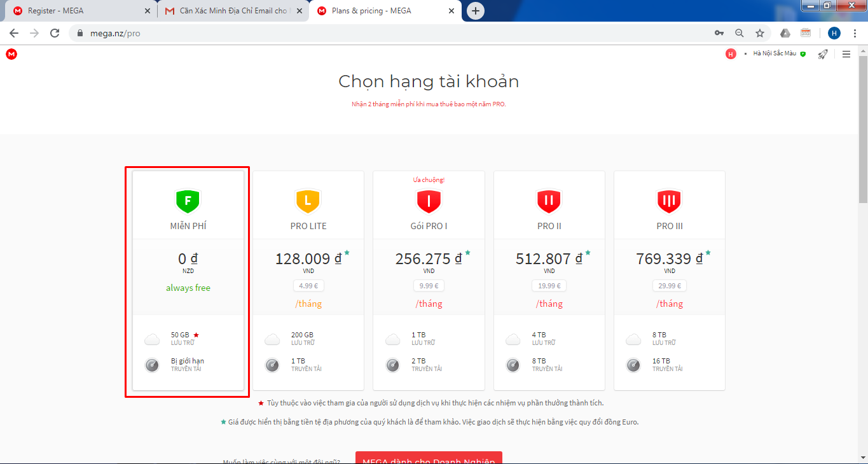Viewport: 868px width, 464px height.
Task: Open the Chrome profile H button
Action: 834,33
